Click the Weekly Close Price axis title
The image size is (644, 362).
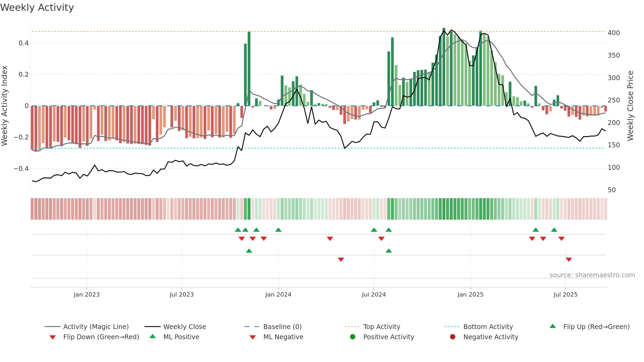tap(630, 106)
